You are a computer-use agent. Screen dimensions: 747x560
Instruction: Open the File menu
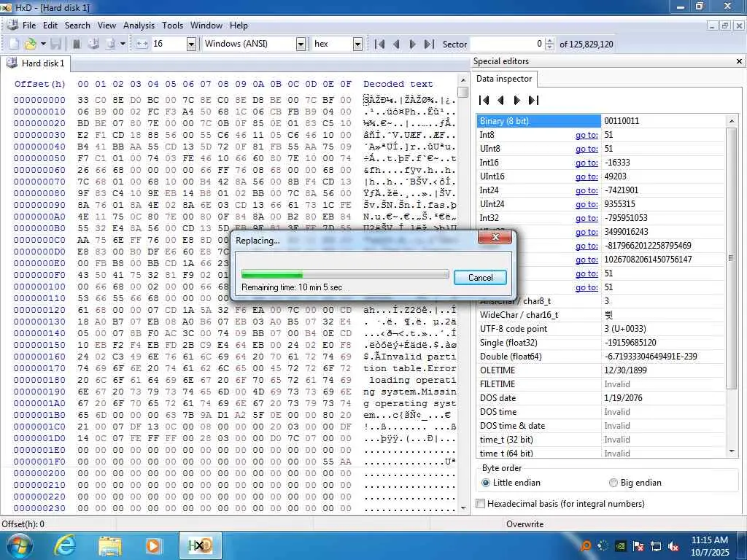coord(29,26)
